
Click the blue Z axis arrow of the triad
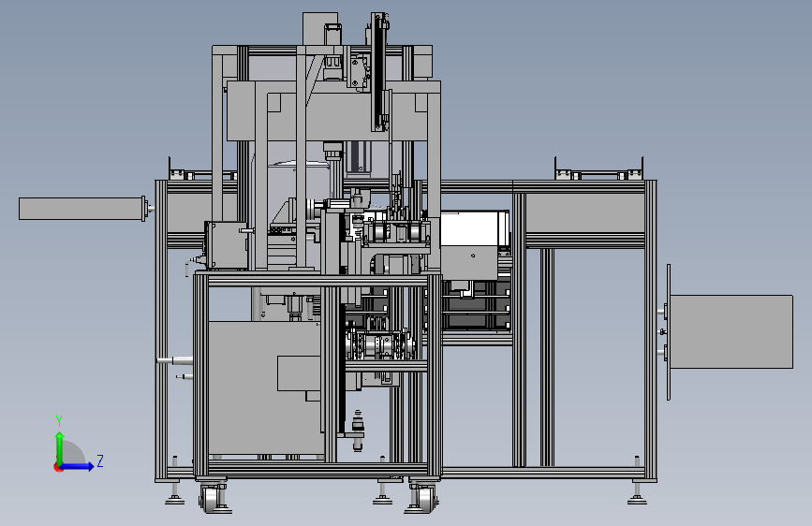point(78,466)
